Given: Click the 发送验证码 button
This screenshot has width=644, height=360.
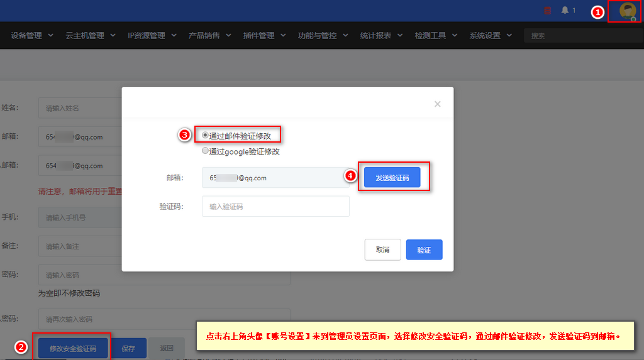Looking at the screenshot, I should pos(392,177).
